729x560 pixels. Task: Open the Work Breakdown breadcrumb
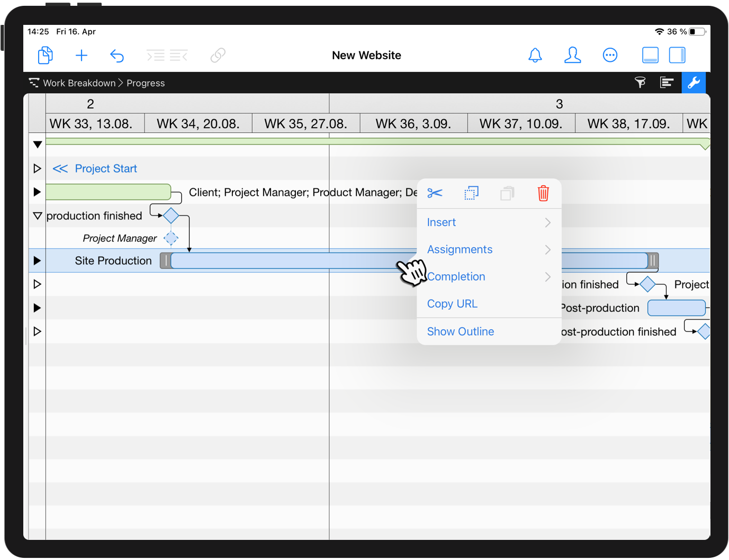[x=79, y=83]
